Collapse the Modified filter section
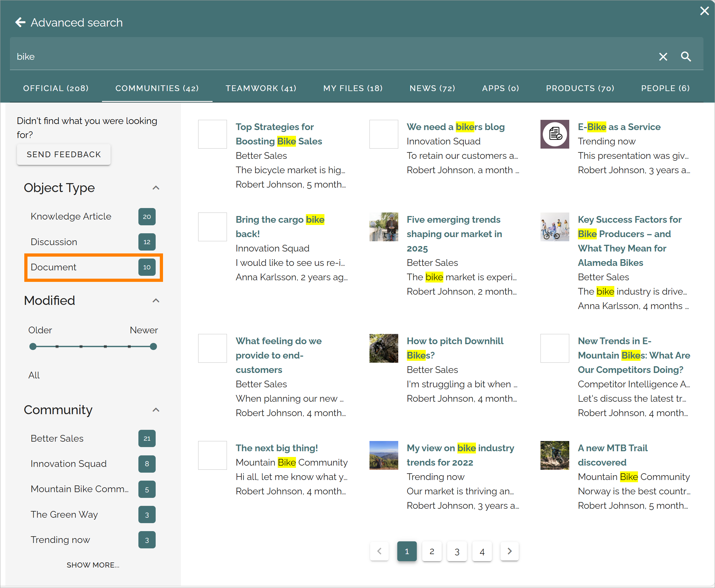715x588 pixels. tap(156, 300)
